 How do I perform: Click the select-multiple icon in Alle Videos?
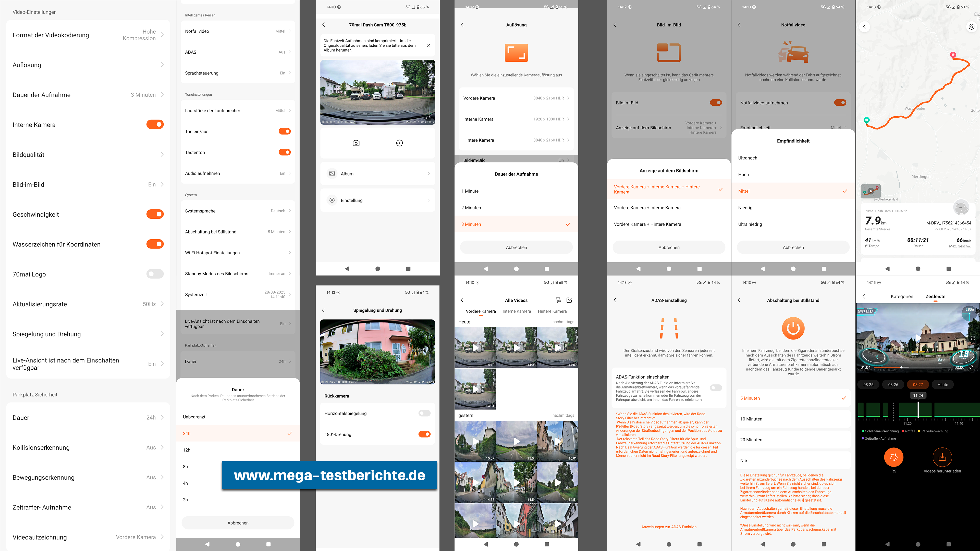[x=569, y=300]
